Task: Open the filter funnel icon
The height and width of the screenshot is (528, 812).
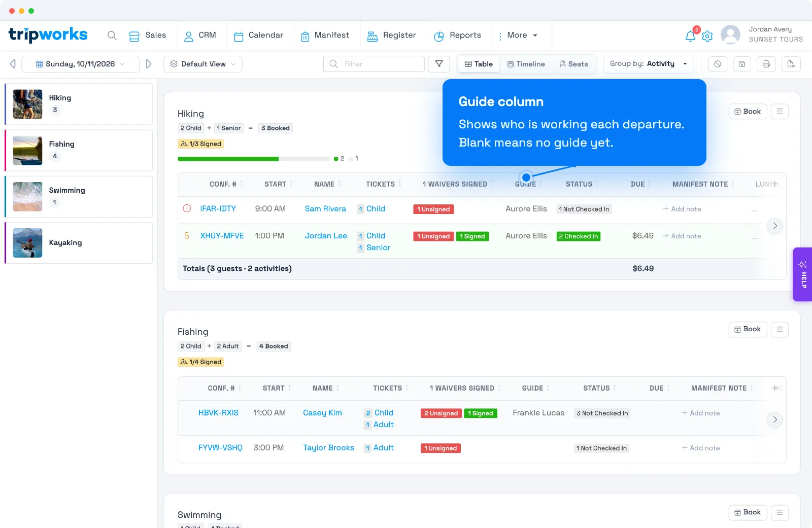Action: click(439, 64)
